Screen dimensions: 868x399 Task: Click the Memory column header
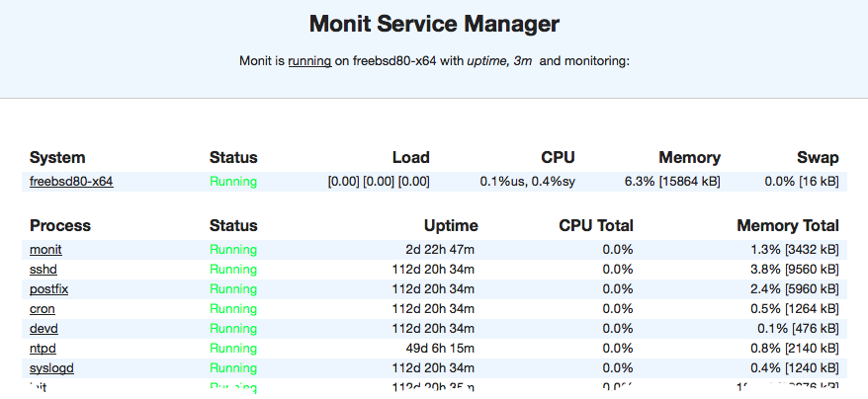pos(690,158)
